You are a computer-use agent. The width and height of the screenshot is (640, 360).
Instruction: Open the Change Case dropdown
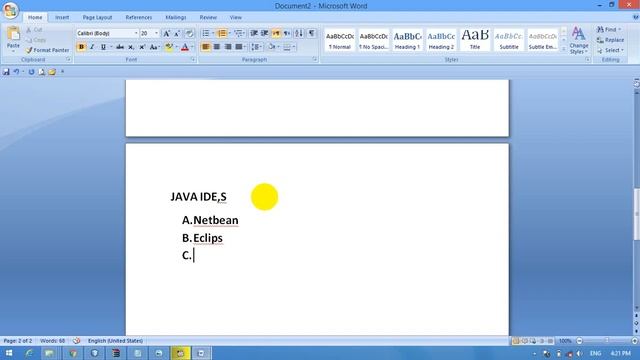(154, 47)
